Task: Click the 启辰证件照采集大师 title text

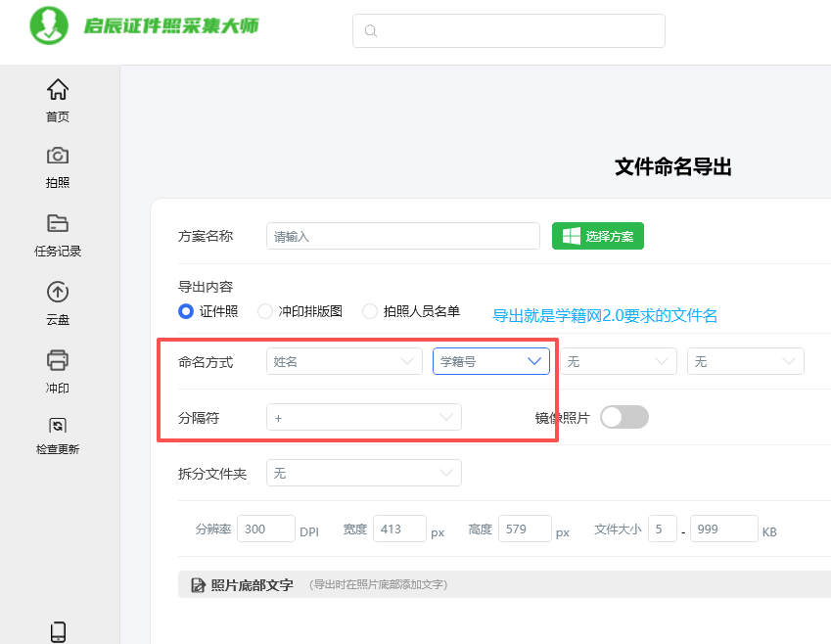Action: pyautogui.click(x=171, y=25)
